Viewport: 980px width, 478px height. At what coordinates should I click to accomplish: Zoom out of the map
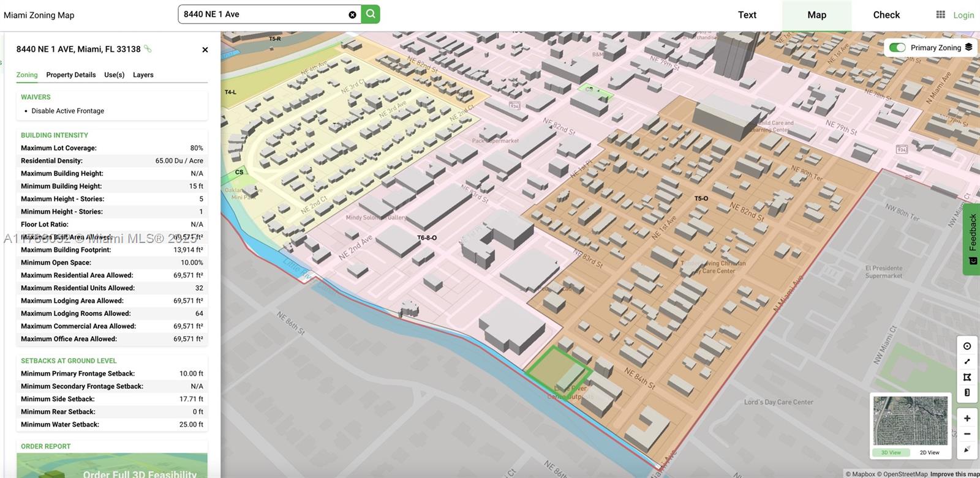click(x=967, y=434)
